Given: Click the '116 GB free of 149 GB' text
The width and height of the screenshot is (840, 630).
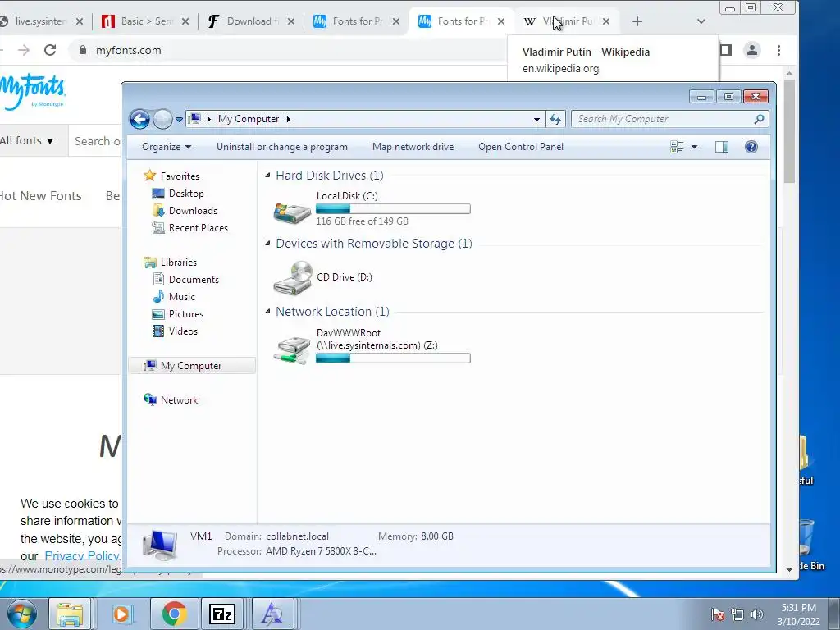Looking at the screenshot, I should pyautogui.click(x=362, y=221).
